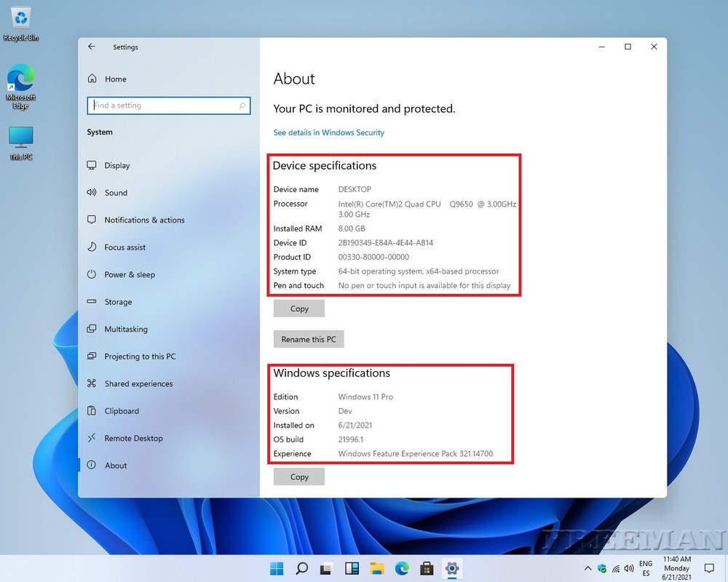Viewport: 728px width, 582px height.
Task: Open taskbar Search
Action: click(302, 568)
